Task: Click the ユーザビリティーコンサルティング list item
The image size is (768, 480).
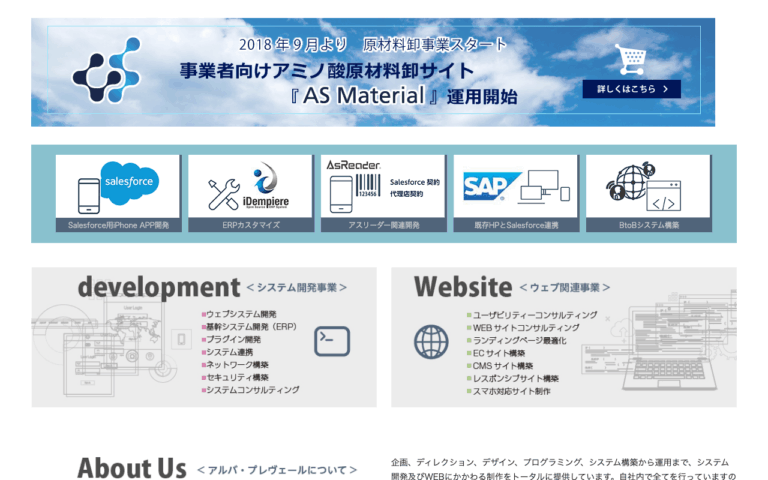Action: [x=532, y=315]
